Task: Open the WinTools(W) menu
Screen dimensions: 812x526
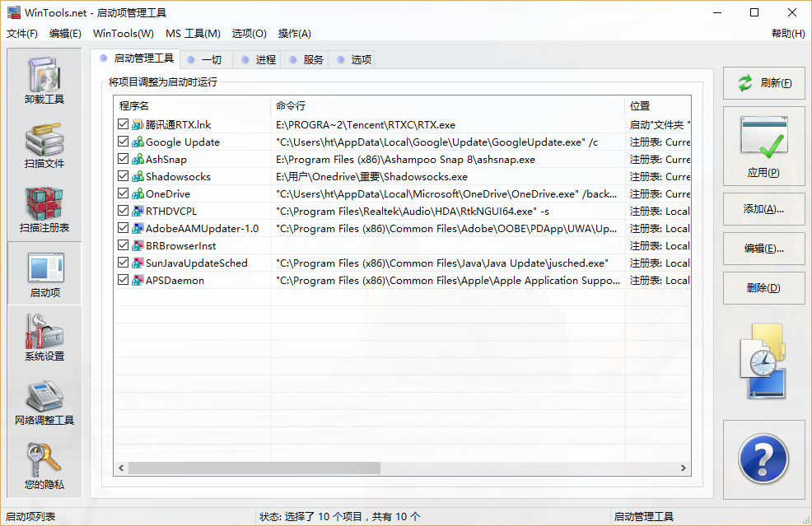Action: coord(123,34)
